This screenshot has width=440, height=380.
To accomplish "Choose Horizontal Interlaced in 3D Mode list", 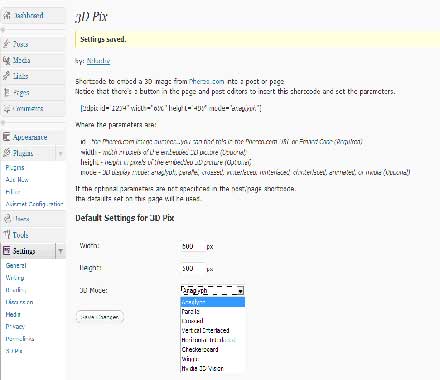I will (x=213, y=340).
